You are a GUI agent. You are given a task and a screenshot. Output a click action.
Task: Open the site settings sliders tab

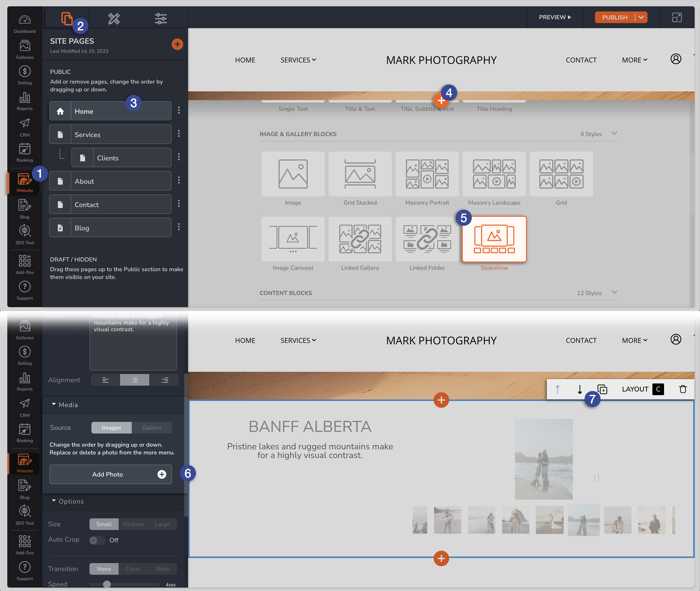[x=161, y=18]
